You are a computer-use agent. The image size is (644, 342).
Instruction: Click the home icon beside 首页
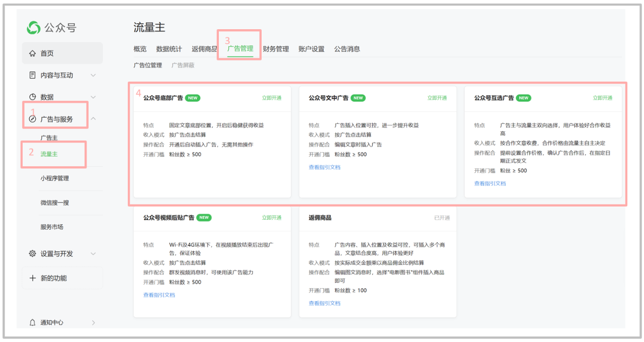point(33,53)
